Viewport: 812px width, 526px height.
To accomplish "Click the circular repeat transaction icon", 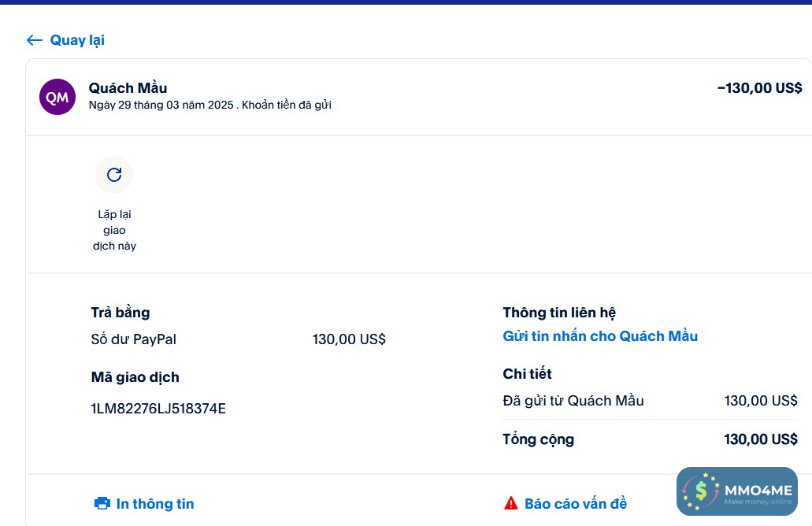I will 114,175.
